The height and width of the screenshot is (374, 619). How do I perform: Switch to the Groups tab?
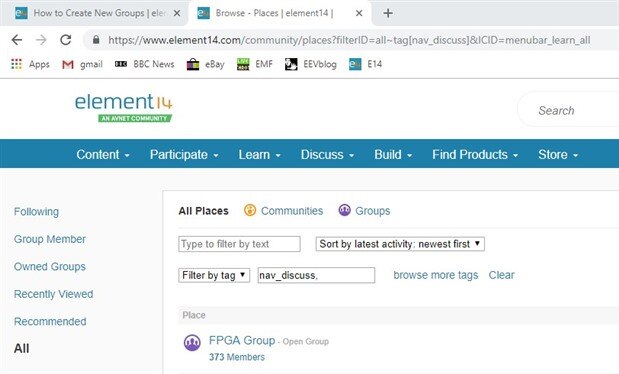373,211
